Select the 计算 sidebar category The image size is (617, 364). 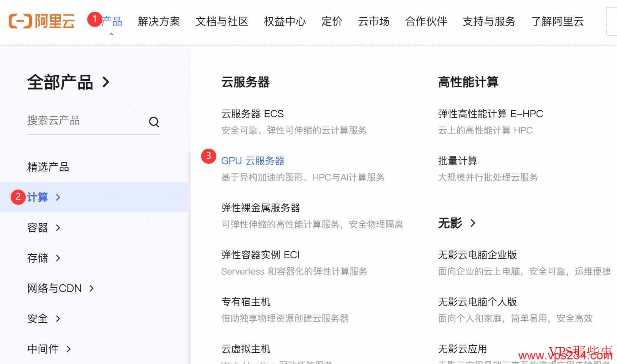point(38,197)
